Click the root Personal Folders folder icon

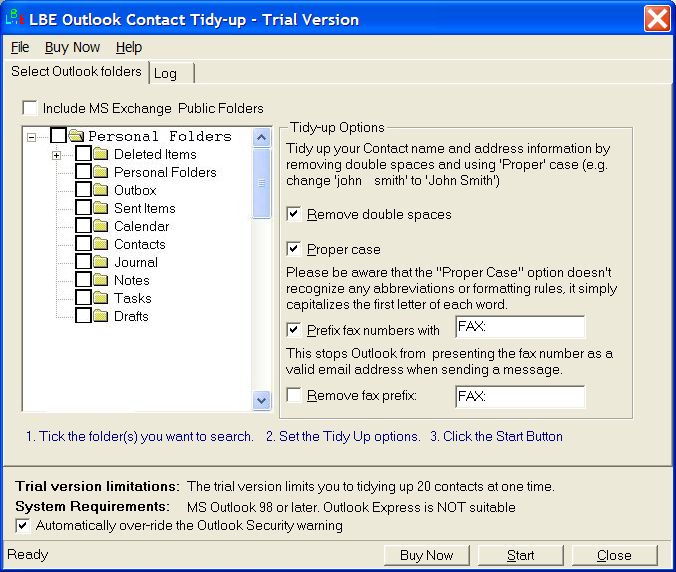click(x=76, y=136)
